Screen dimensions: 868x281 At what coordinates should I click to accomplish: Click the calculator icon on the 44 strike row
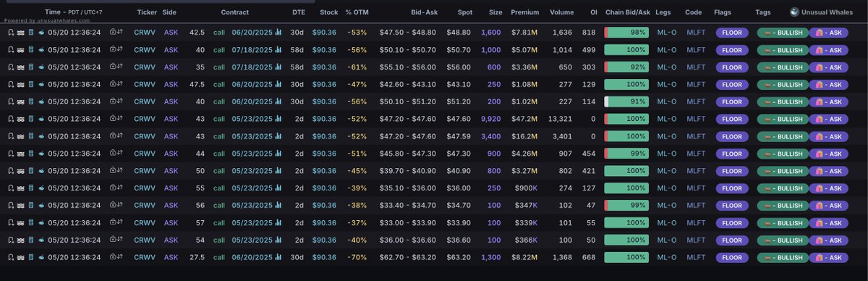tap(31, 154)
